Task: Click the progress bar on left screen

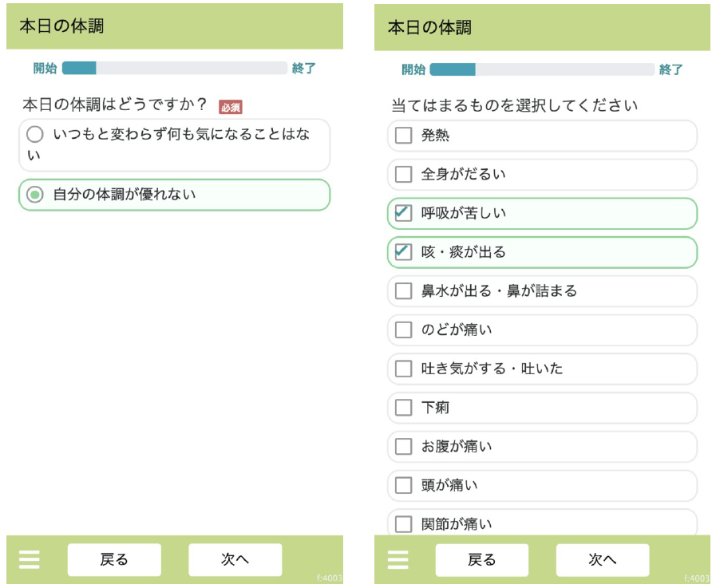Action: click(174, 69)
